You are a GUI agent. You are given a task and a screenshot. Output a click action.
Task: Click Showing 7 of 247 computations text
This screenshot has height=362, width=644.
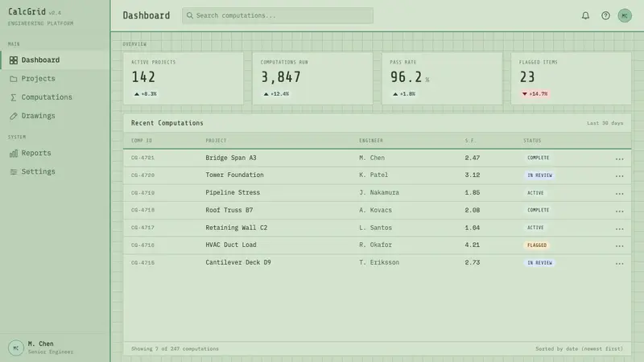[x=175, y=349]
